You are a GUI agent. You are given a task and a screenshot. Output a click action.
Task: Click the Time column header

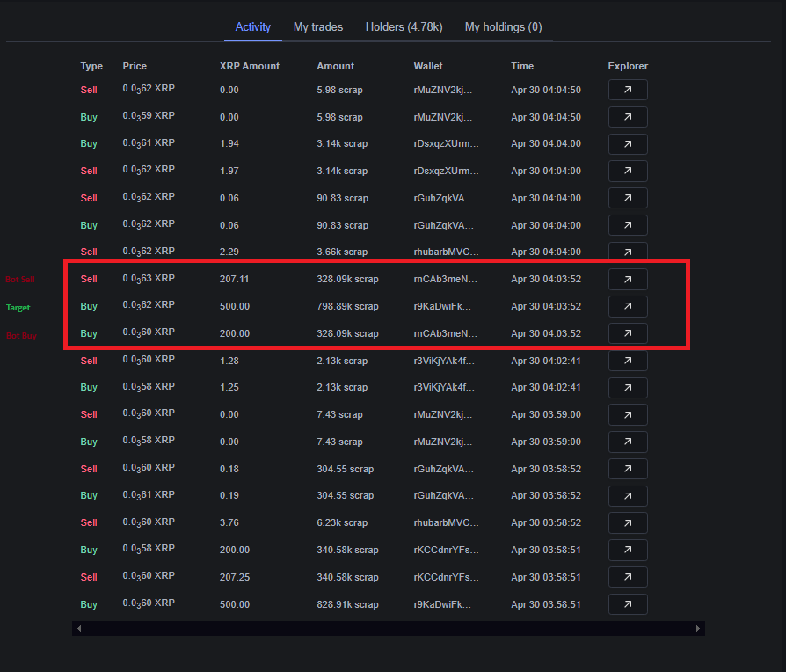click(x=522, y=66)
